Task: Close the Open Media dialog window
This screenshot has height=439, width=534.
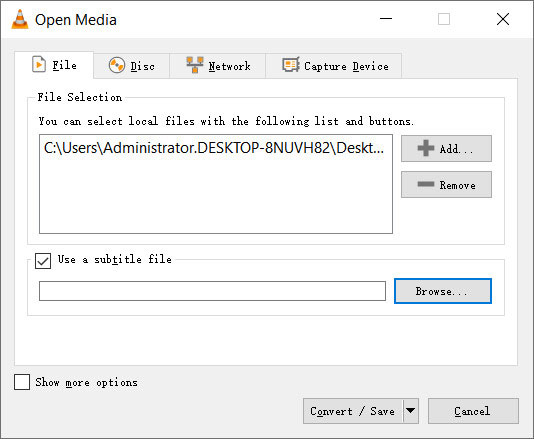Action: click(x=503, y=19)
